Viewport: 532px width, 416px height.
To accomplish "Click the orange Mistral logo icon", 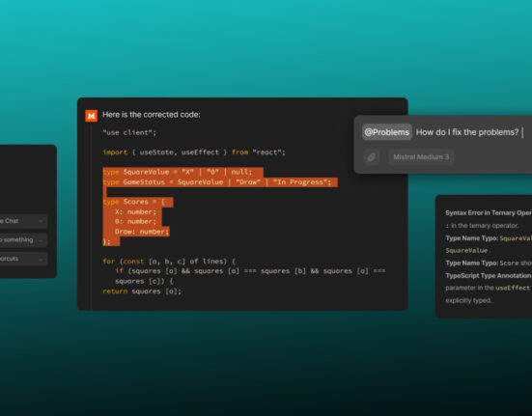I will pos(92,116).
